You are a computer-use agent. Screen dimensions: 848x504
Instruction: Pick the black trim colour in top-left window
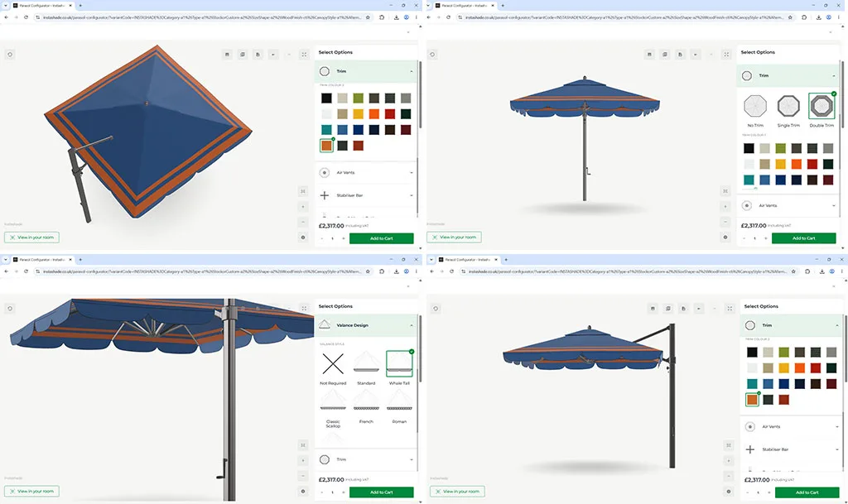pyautogui.click(x=326, y=98)
